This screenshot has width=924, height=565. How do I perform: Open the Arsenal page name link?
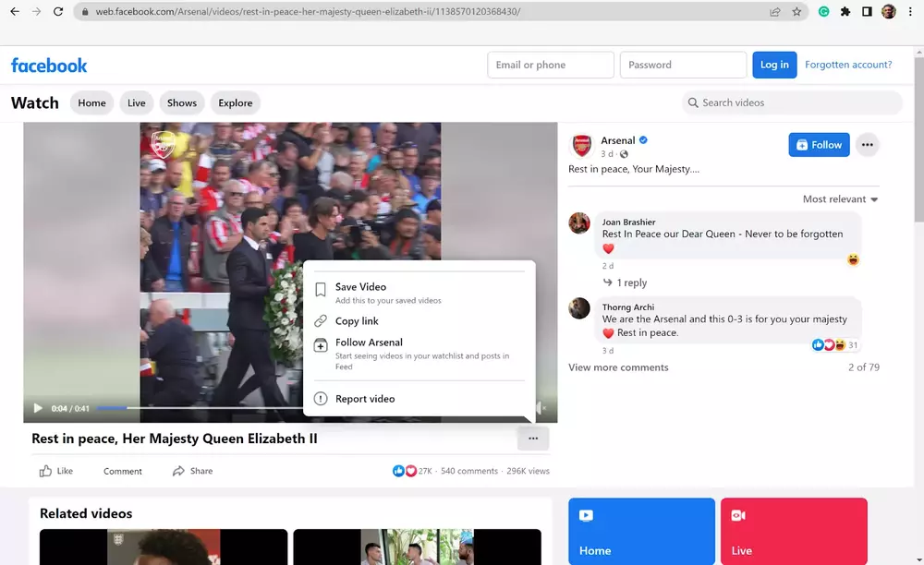[x=617, y=140]
